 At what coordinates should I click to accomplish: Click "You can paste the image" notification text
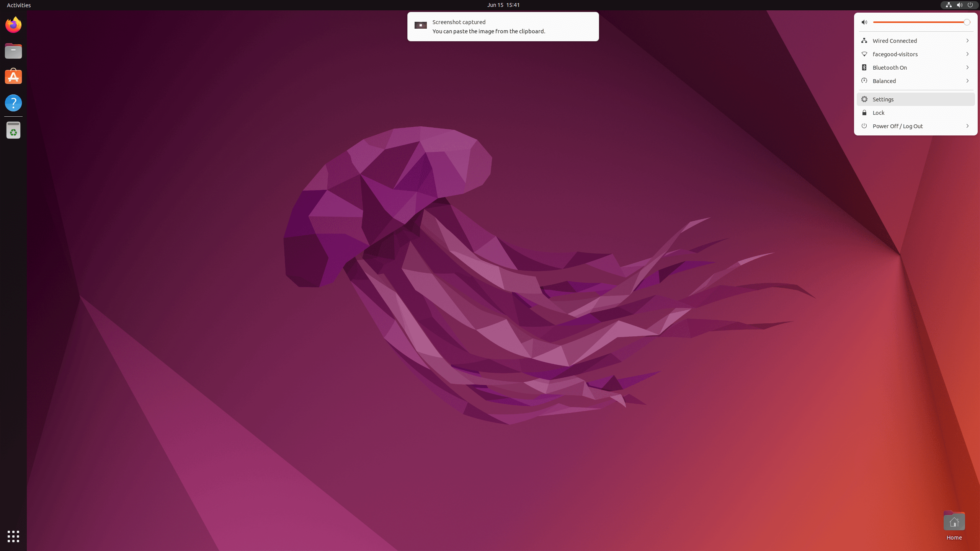(x=489, y=31)
